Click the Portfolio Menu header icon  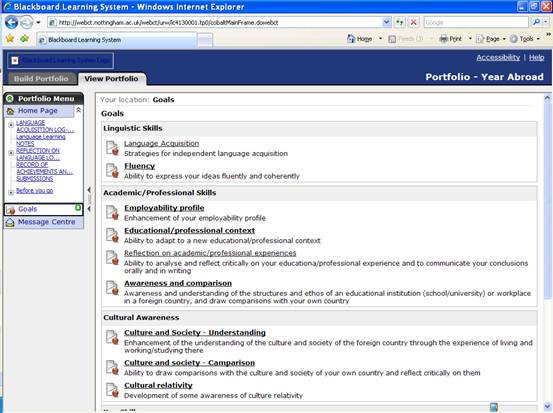click(x=10, y=99)
